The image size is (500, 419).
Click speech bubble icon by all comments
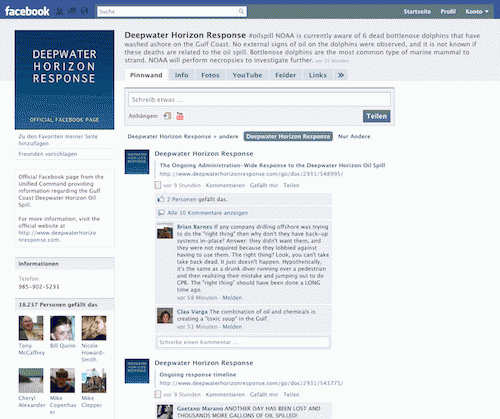[x=161, y=213]
